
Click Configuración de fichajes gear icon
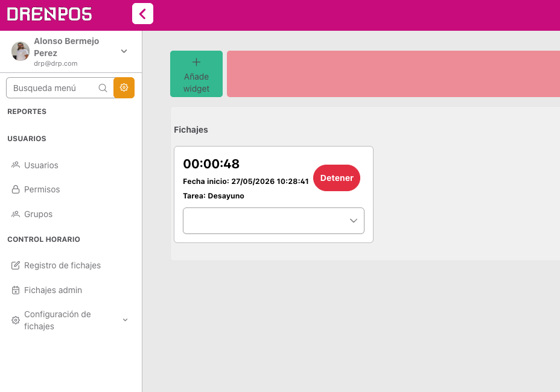15,320
